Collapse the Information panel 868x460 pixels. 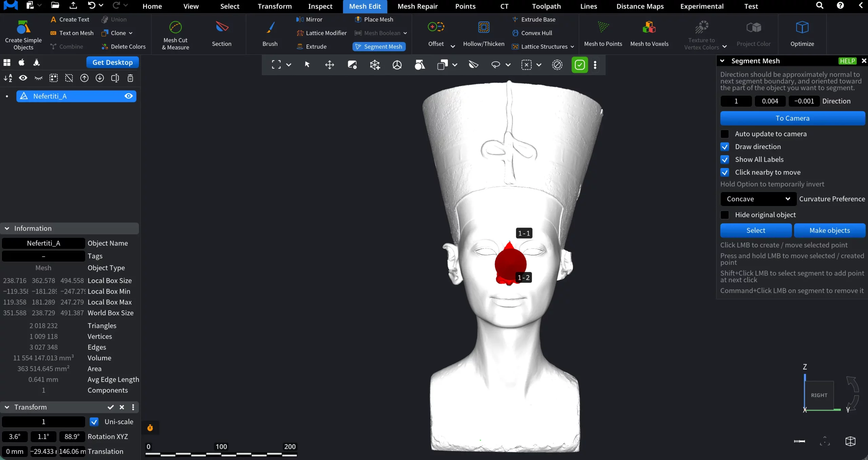pyautogui.click(x=7, y=228)
